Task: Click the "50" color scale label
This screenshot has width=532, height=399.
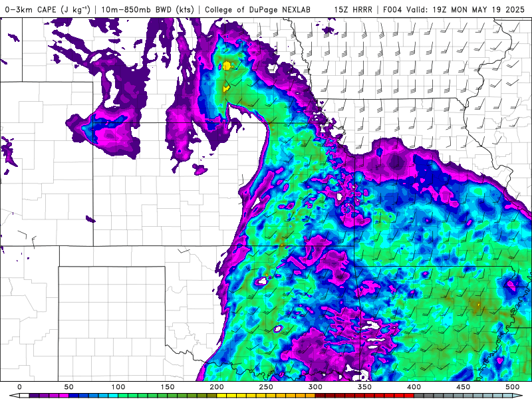Action: [x=69, y=387]
